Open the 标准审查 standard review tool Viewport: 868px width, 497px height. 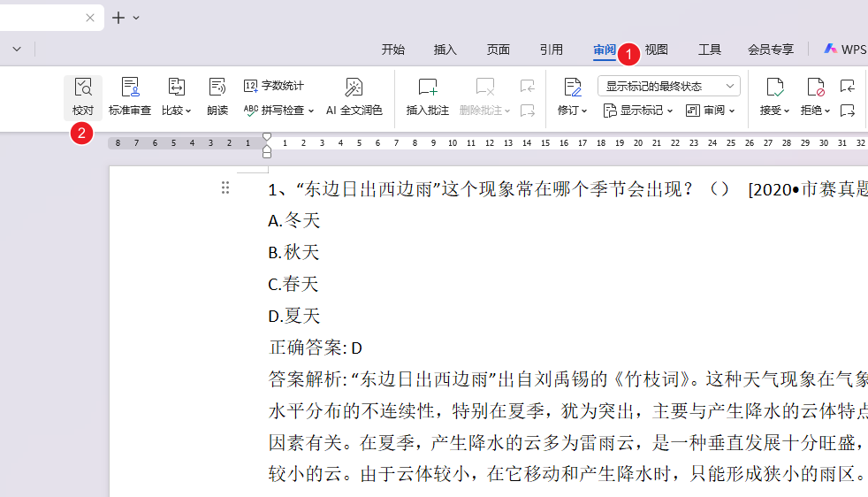click(x=130, y=97)
